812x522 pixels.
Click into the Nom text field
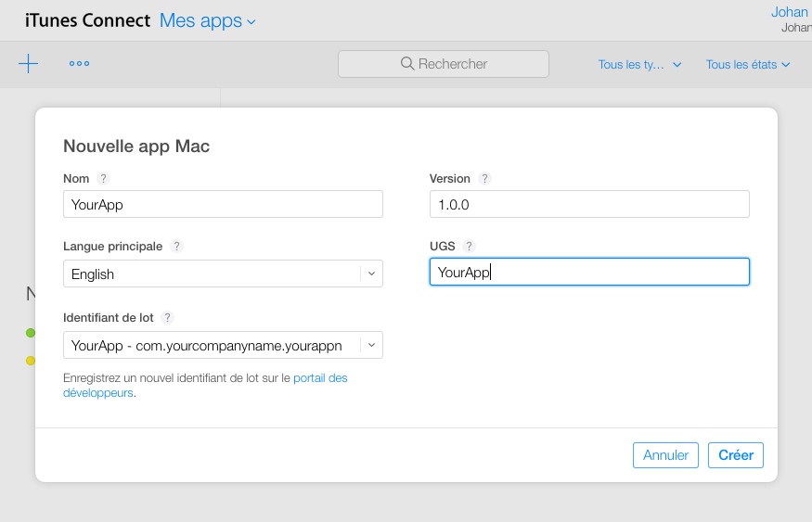pyautogui.click(x=223, y=204)
